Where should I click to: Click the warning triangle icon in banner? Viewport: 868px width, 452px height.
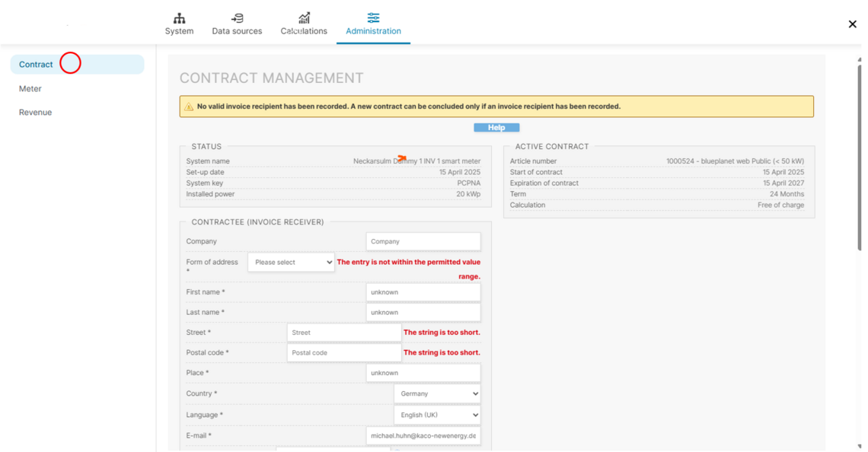pos(189,107)
